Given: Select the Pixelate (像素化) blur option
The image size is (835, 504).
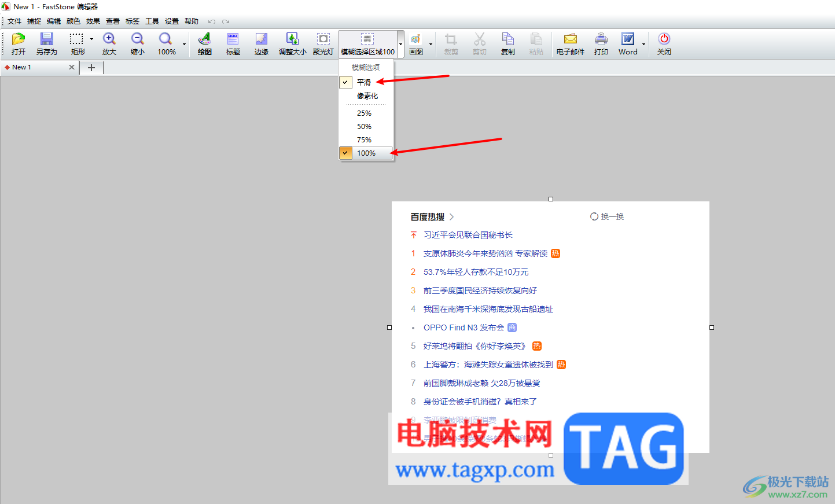Looking at the screenshot, I should click(366, 96).
